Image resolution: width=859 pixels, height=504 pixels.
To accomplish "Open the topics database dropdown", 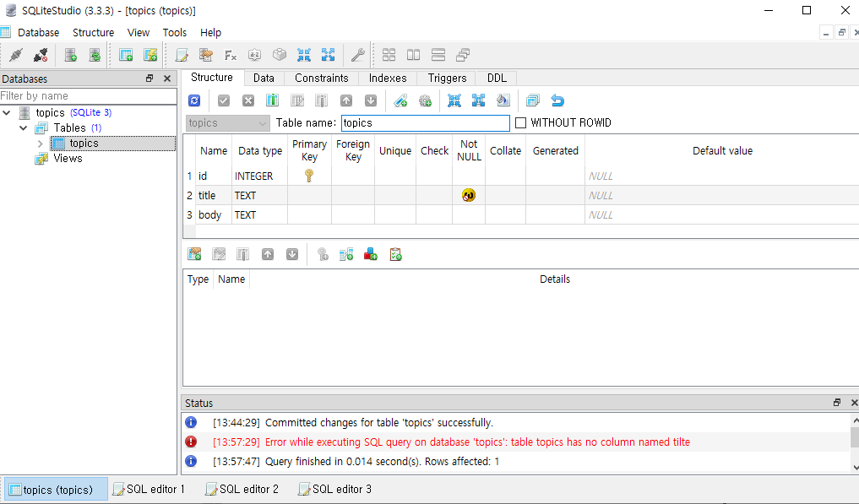I will coord(228,123).
